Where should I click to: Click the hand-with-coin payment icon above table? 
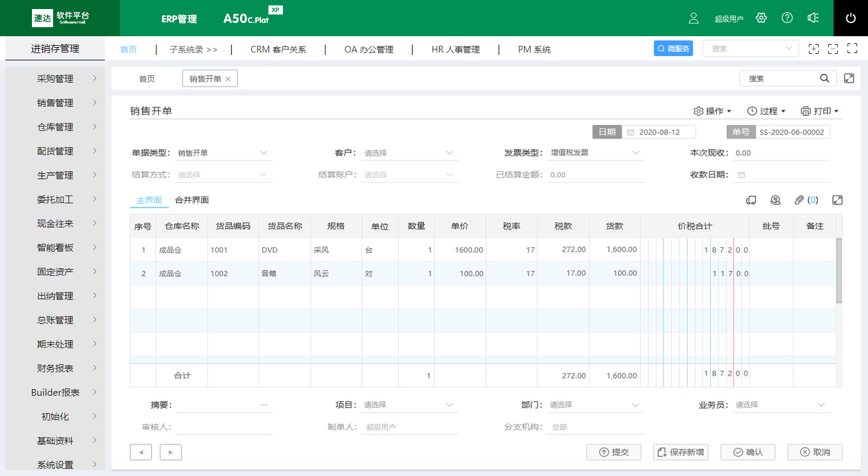point(776,200)
